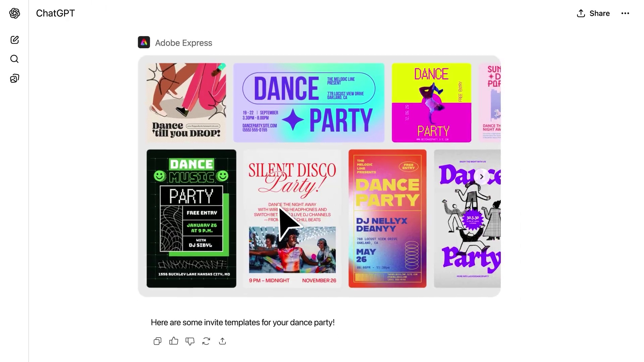Select the Silent Disco Party template
Viewport: 644px width, 362px height.
point(292,219)
